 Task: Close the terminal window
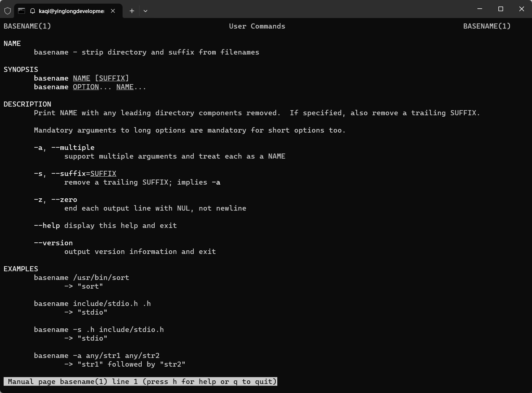(522, 9)
